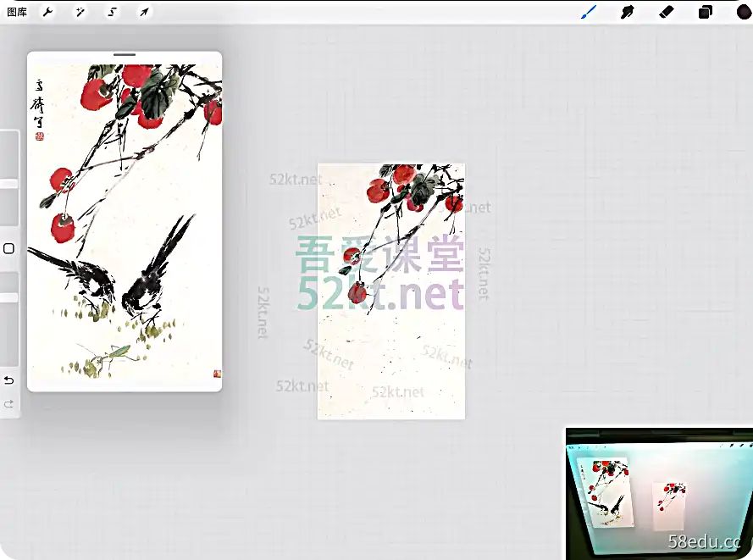
Task: Activate the Selection S tool
Action: click(x=112, y=12)
